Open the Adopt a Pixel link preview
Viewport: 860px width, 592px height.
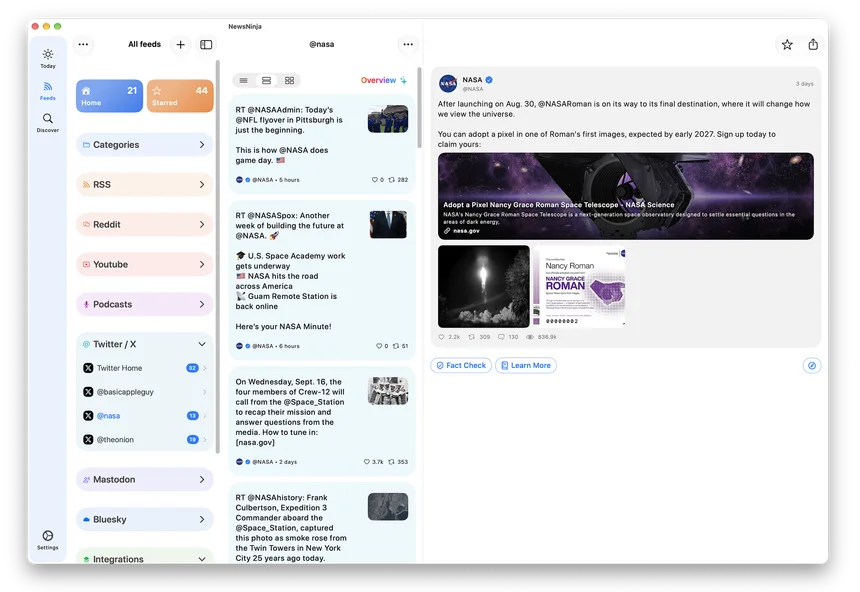click(x=626, y=196)
